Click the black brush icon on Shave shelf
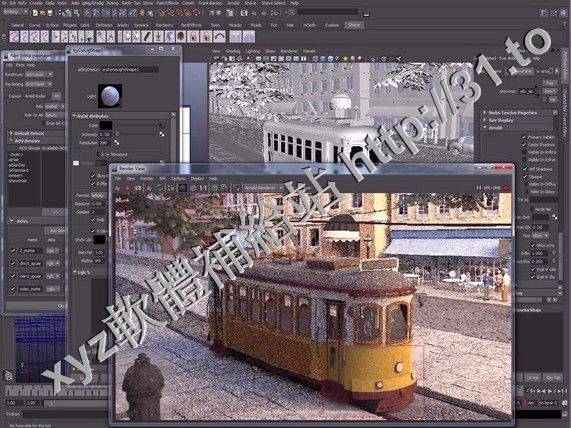Viewport: 571px width, 428px height. tap(147, 36)
